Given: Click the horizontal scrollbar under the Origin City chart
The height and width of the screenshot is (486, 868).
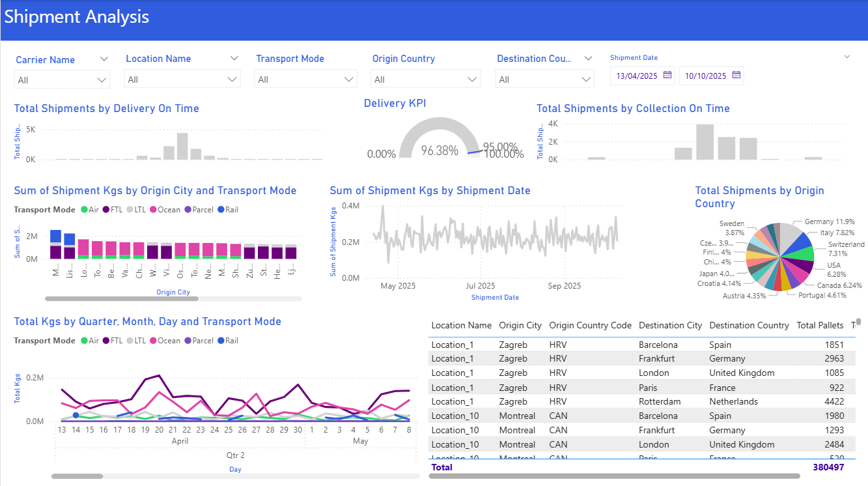Looking at the screenshot, I should pyautogui.click(x=122, y=299).
